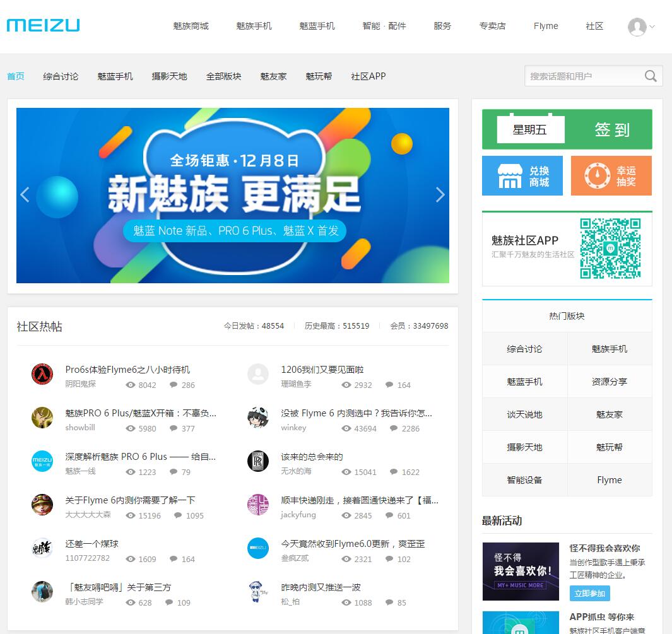The height and width of the screenshot is (634, 672).
Task: Open 资源分享 board
Action: [610, 381]
